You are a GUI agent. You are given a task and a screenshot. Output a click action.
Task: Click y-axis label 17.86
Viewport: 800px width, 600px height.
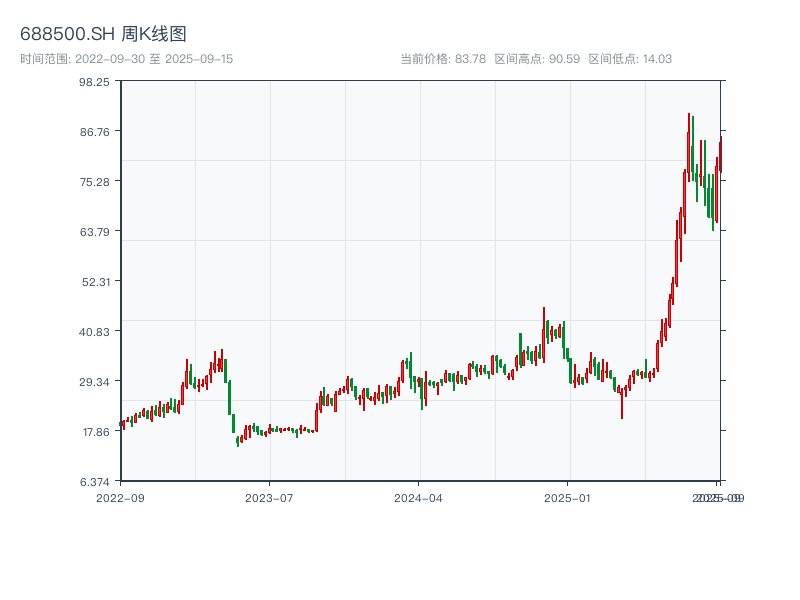(x=96, y=432)
